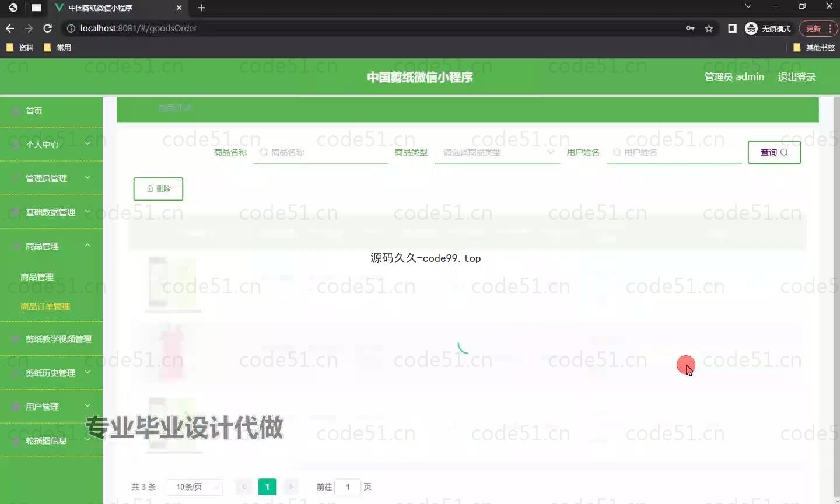Open the 其他书签 folder
840x504 pixels.
pos(814,48)
